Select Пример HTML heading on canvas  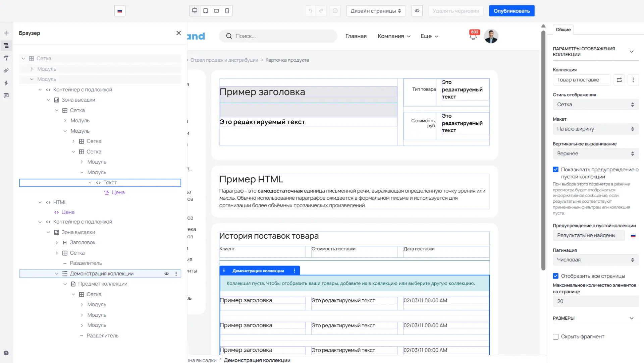[x=251, y=179]
